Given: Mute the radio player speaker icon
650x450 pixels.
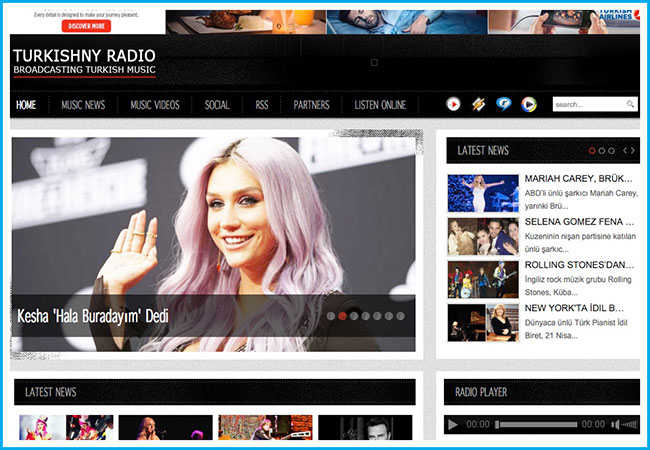Looking at the screenshot, I should [x=616, y=424].
